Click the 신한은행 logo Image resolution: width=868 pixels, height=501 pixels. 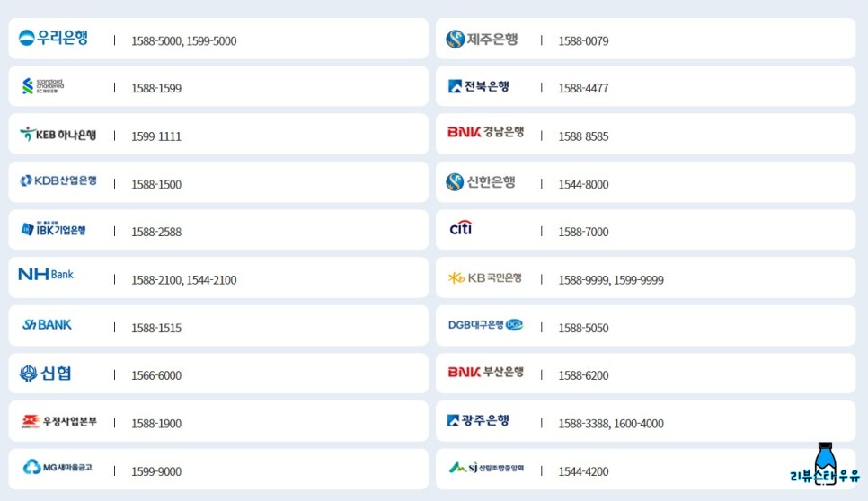point(481,182)
